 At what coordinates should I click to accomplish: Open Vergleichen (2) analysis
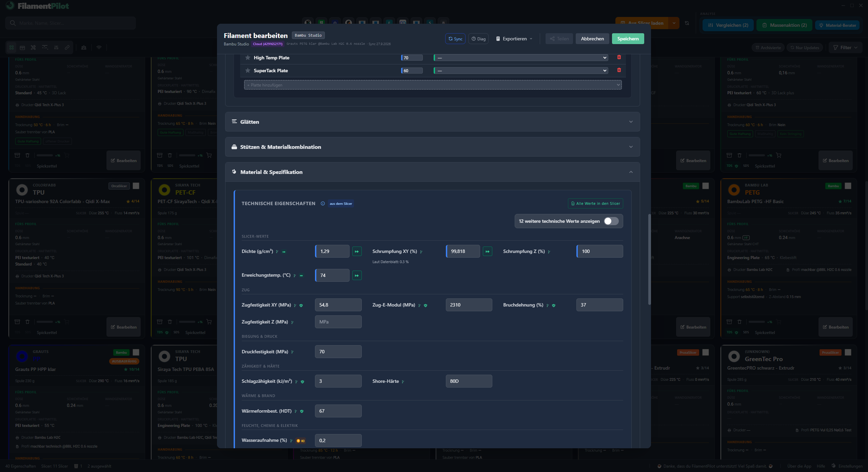[x=728, y=25]
